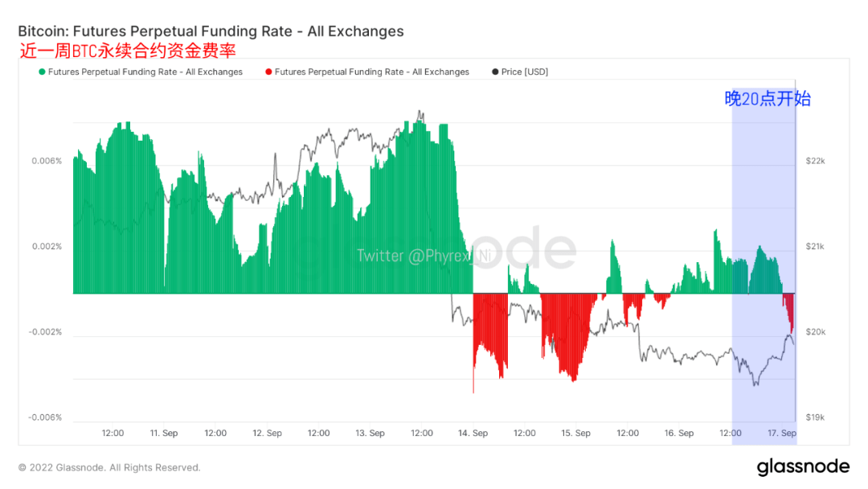Hide the Price [USD] series label

pos(524,72)
